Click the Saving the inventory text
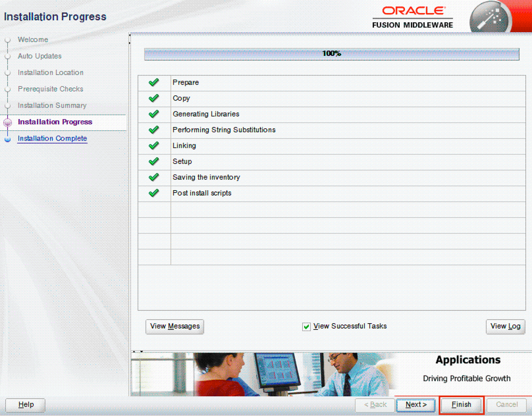 pyautogui.click(x=206, y=177)
